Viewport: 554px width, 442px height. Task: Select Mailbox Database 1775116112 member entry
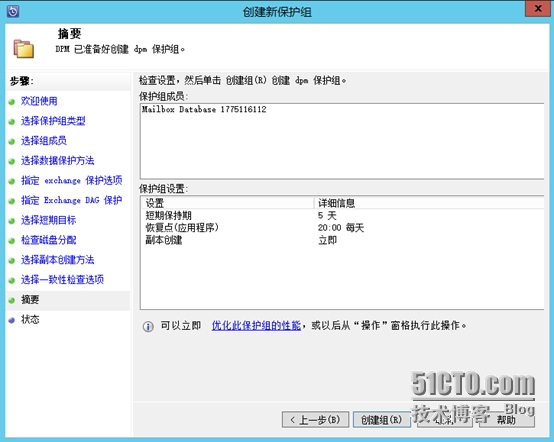tap(204, 109)
